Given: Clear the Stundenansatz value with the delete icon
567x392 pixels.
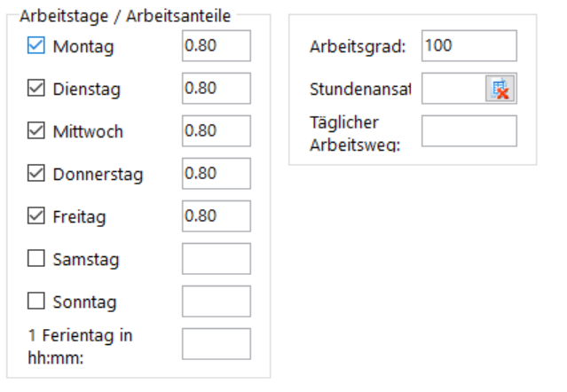Looking at the screenshot, I should click(500, 90).
